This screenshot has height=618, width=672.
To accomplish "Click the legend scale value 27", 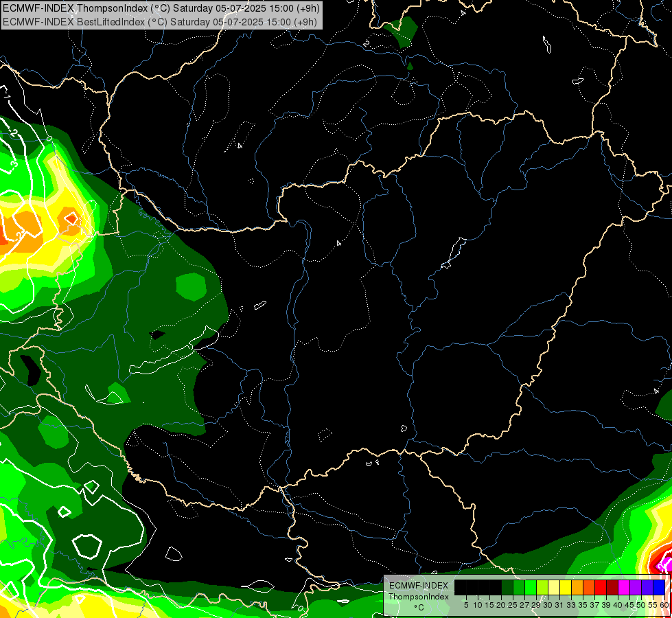I will [524, 605].
